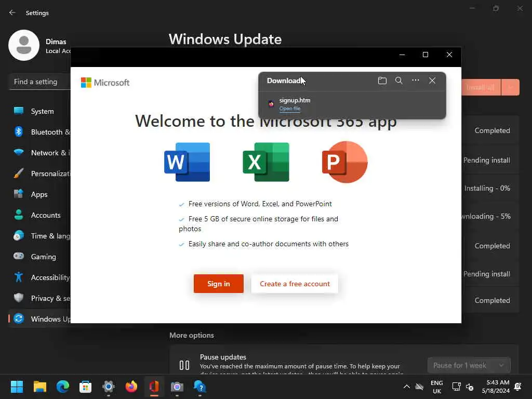Image resolution: width=532 pixels, height=399 pixels.
Task: Select Time & language in Settings
Action: pos(39,236)
